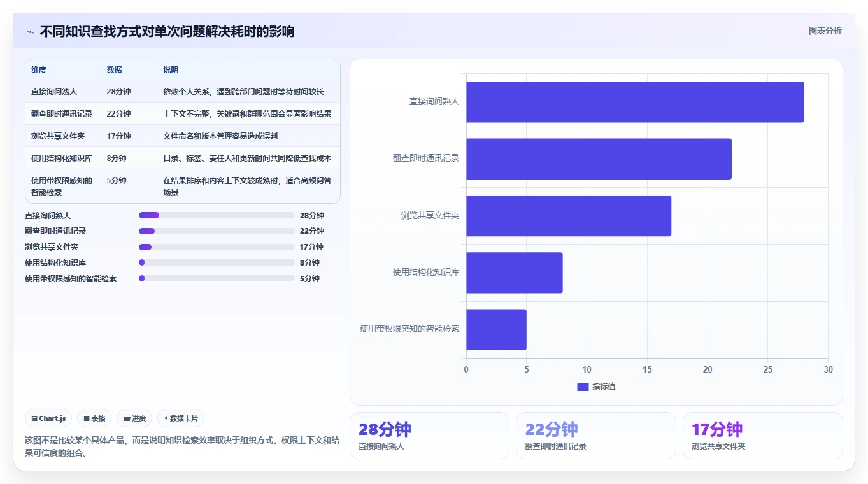This screenshot has width=868, height=484.
Task: Click the description starting with 目录、标签、责任人
Action: tap(247, 159)
